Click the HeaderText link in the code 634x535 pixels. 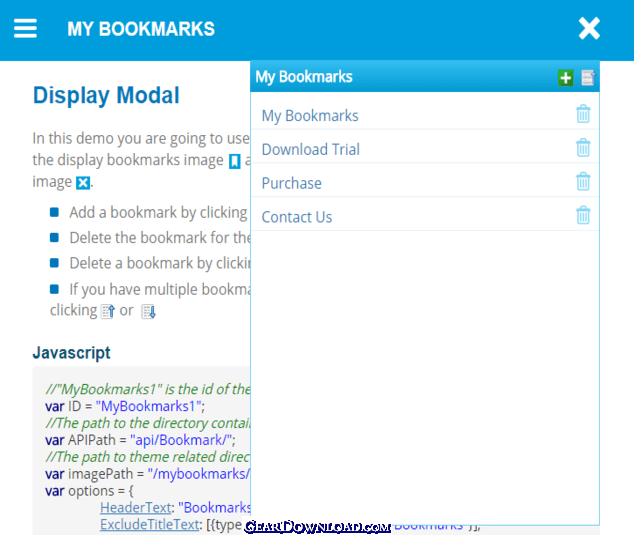tap(135, 508)
